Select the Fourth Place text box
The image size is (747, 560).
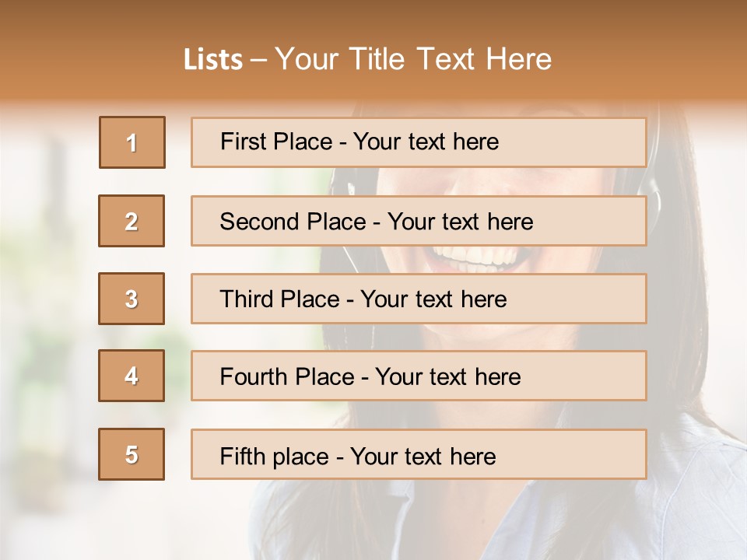(x=419, y=376)
